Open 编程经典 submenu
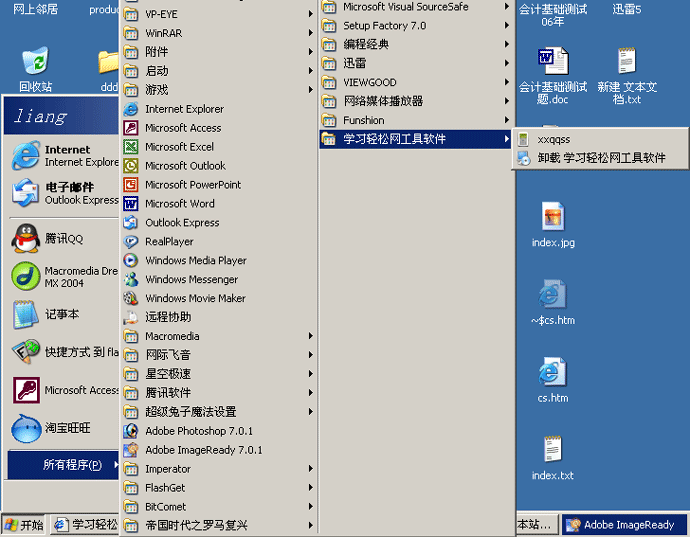 click(x=416, y=44)
